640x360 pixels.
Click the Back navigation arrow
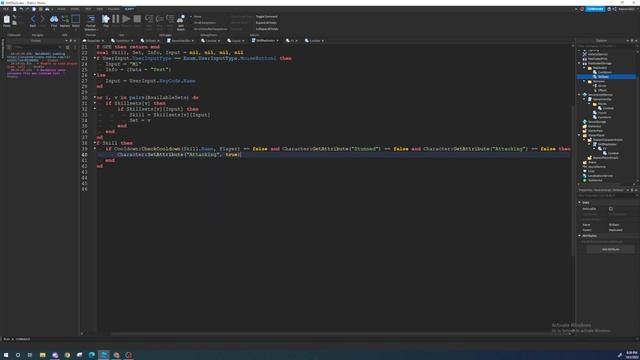(33, 19)
